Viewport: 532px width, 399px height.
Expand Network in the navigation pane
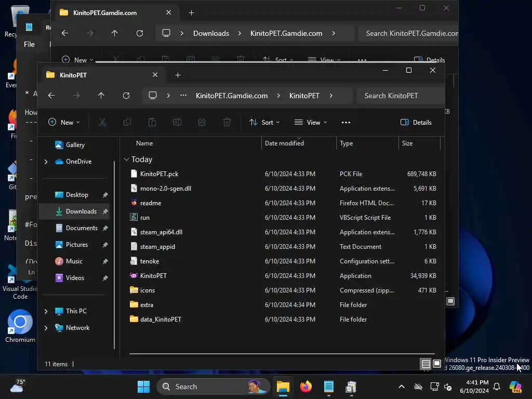click(46, 328)
